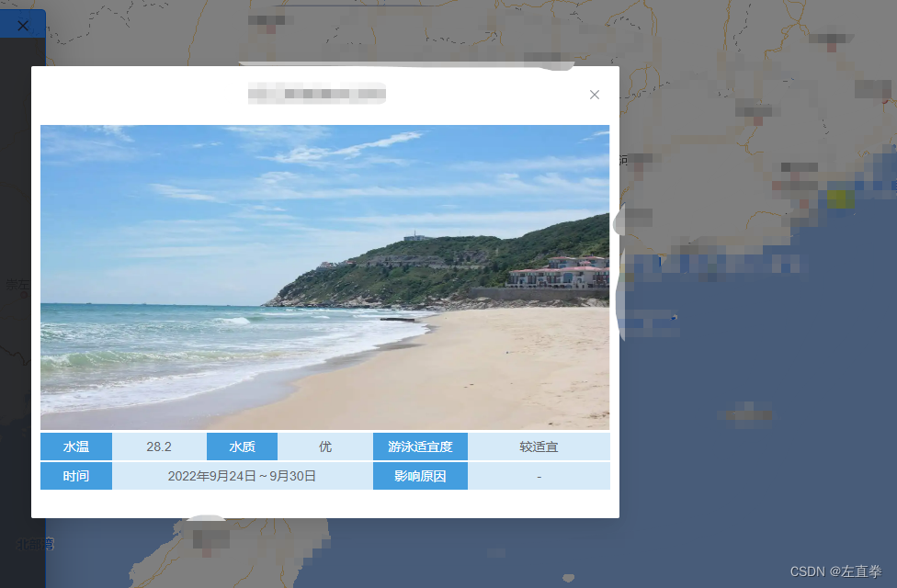Click the 北部湾 map label
This screenshot has height=588, width=897.
tap(36, 544)
